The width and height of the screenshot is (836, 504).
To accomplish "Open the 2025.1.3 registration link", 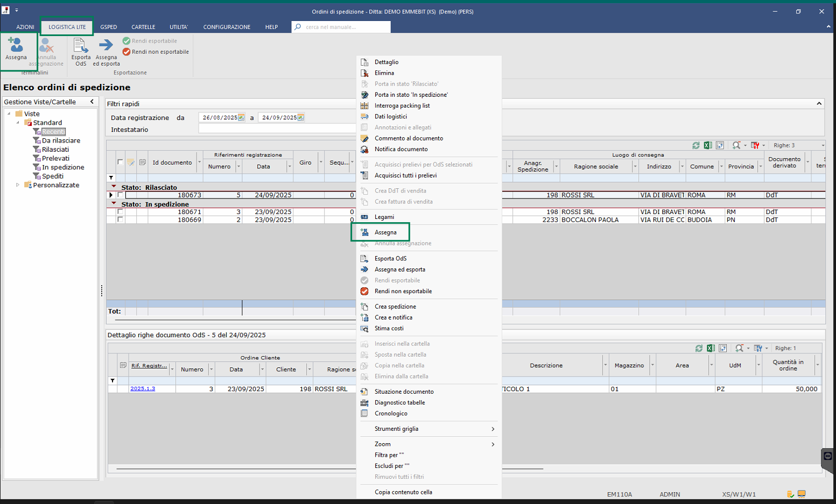I will click(x=142, y=388).
